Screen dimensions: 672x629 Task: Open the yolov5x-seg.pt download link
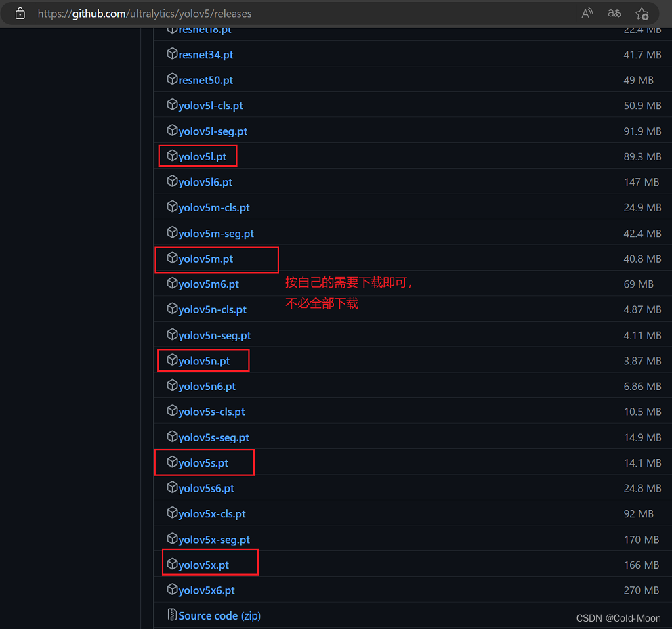coord(214,540)
